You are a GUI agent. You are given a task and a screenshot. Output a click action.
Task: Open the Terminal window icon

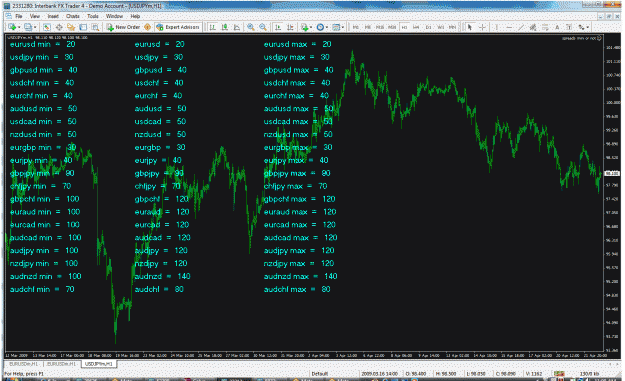click(83, 27)
